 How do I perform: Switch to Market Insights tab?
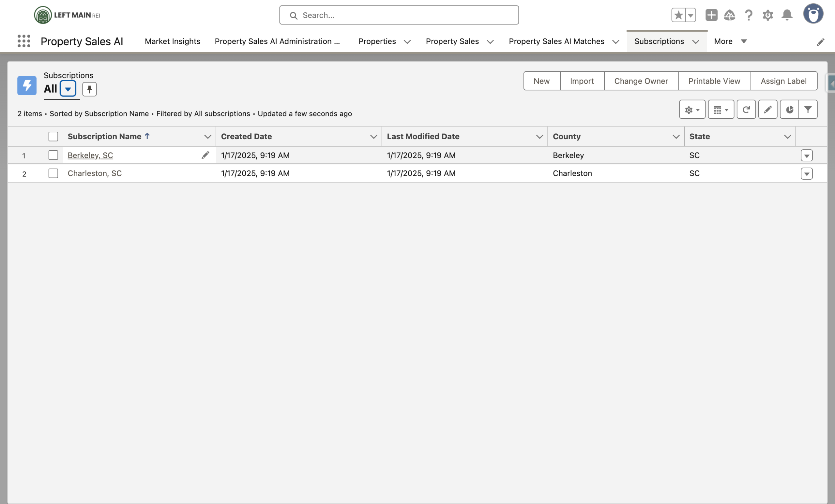click(x=173, y=41)
